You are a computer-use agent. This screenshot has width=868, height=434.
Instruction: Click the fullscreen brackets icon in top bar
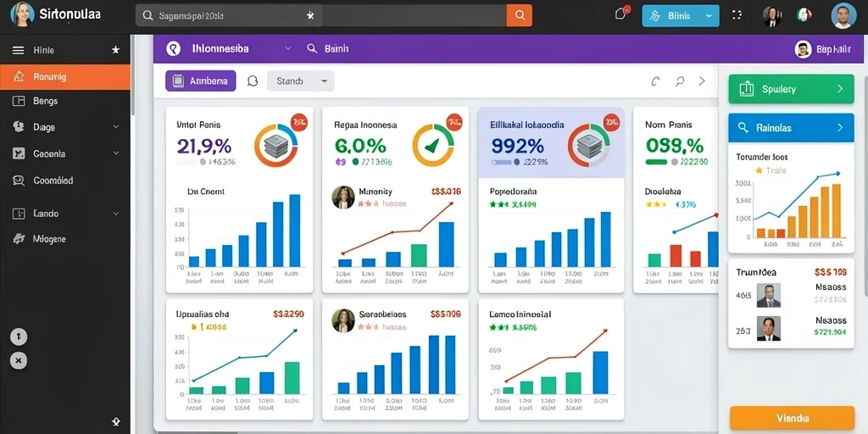(x=737, y=15)
